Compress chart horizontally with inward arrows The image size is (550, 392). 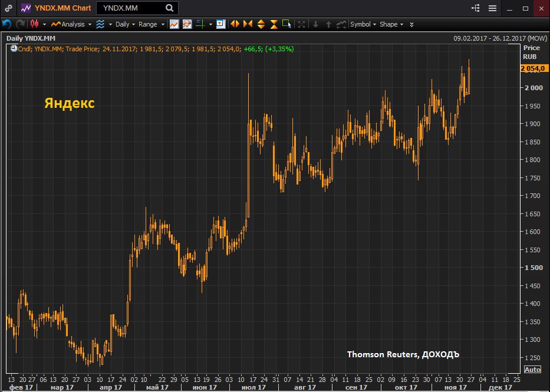(248, 24)
